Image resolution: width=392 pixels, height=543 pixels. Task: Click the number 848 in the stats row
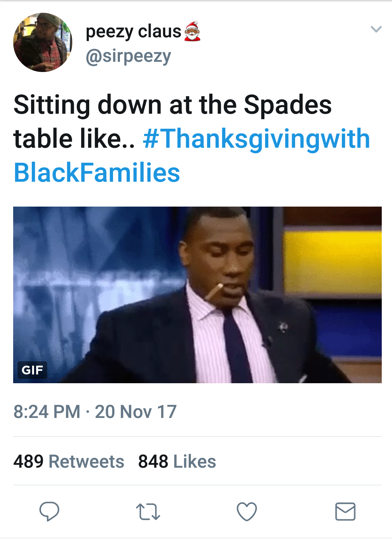[x=153, y=461]
